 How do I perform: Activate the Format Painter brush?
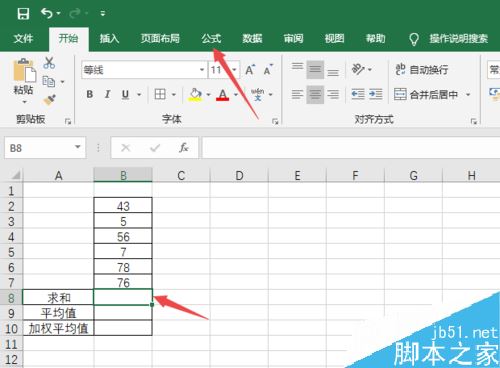pos(49,100)
